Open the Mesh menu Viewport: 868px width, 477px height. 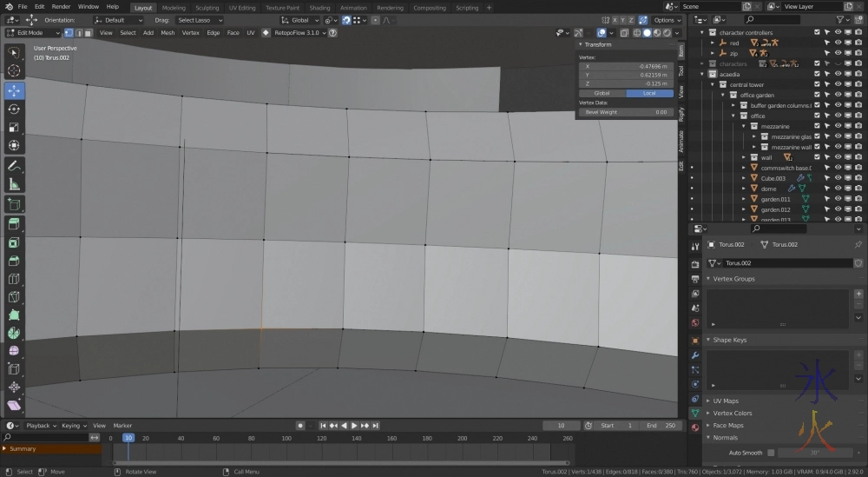point(168,33)
